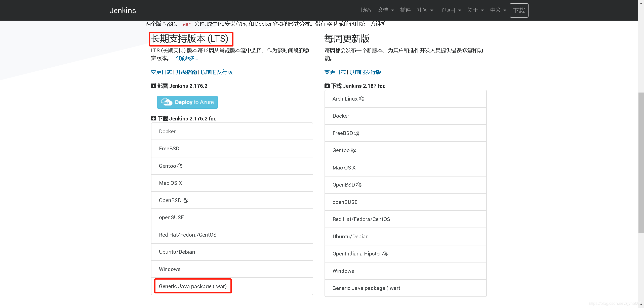The height and width of the screenshot is (308, 644).
Task: Click the Deploy to Azure button
Action: (187, 102)
